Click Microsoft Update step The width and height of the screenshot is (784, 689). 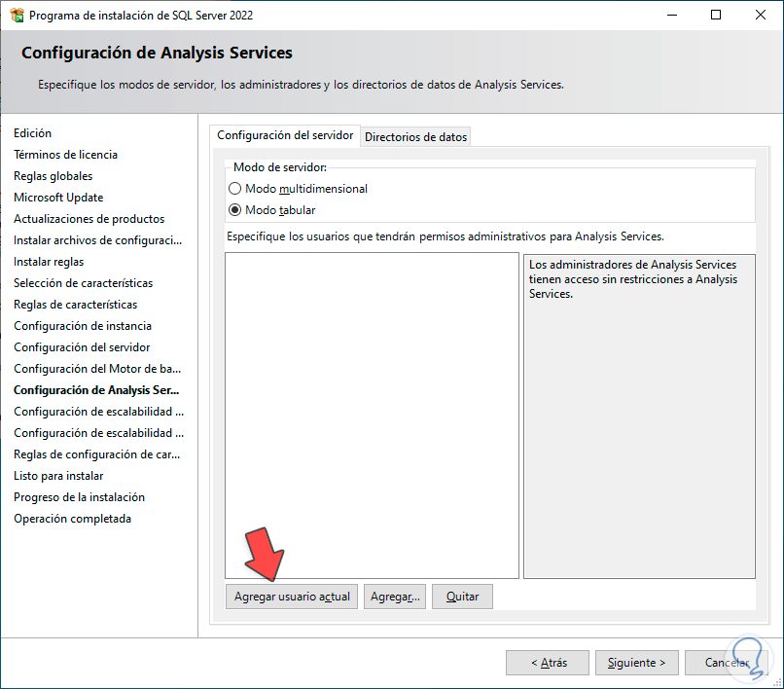coord(58,198)
